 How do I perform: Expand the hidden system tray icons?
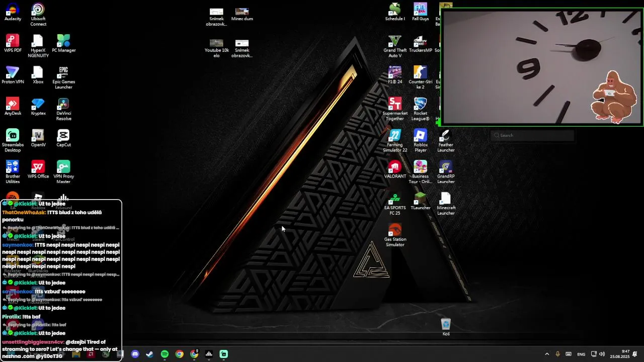pos(547,354)
